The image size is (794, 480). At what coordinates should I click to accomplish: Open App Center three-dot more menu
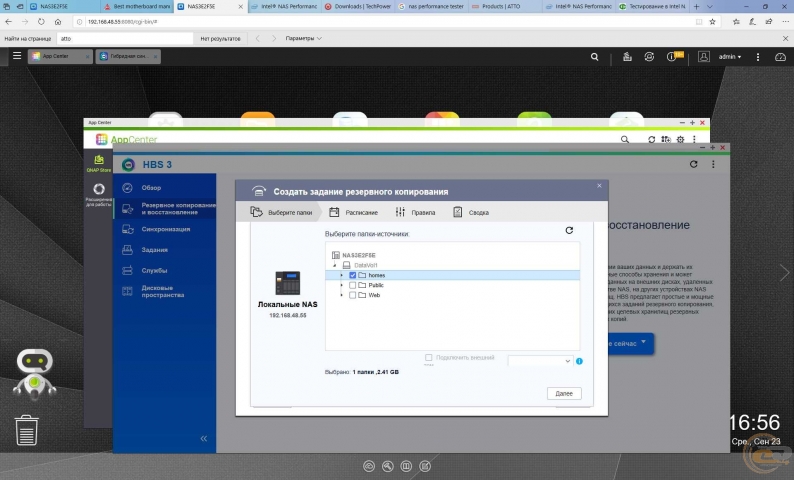(694, 139)
